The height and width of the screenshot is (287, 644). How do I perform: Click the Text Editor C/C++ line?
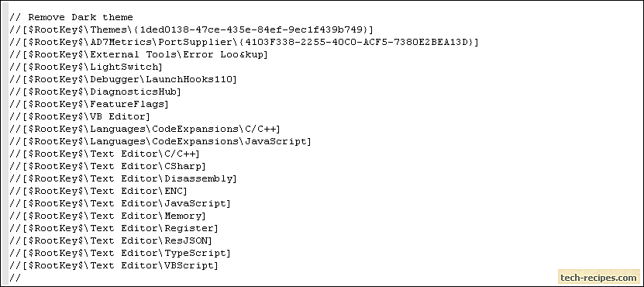tap(105, 154)
